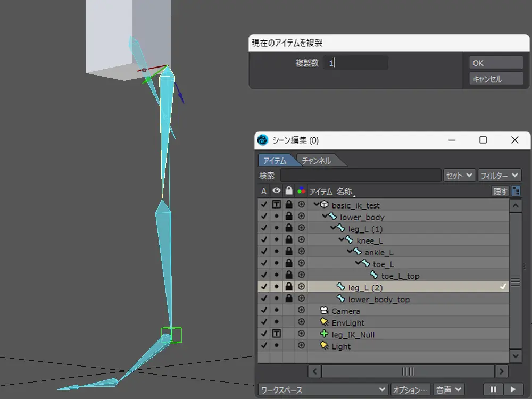Viewport: 532px width, 399px height.
Task: Open the フィルター dropdown
Action: coord(499,175)
